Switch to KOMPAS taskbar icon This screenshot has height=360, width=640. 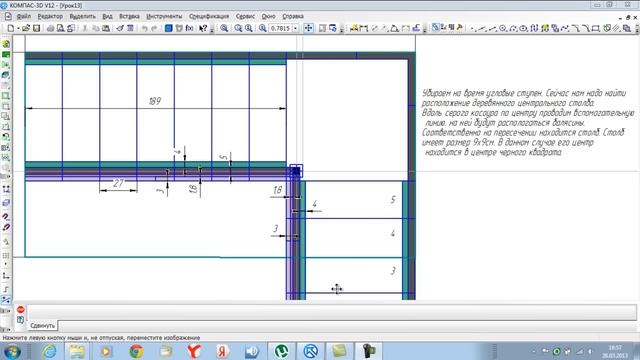coord(310,351)
